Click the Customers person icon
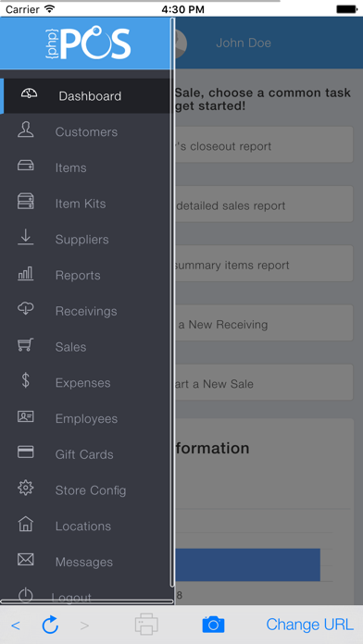 26,130
